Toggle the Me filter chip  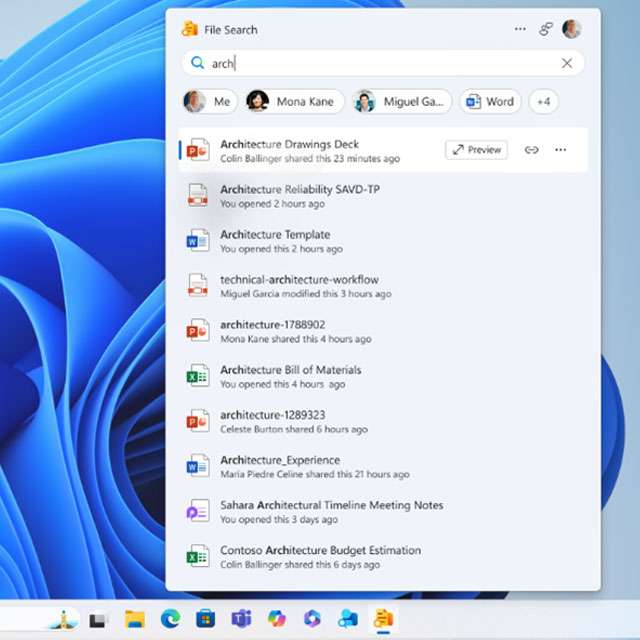[x=209, y=101]
